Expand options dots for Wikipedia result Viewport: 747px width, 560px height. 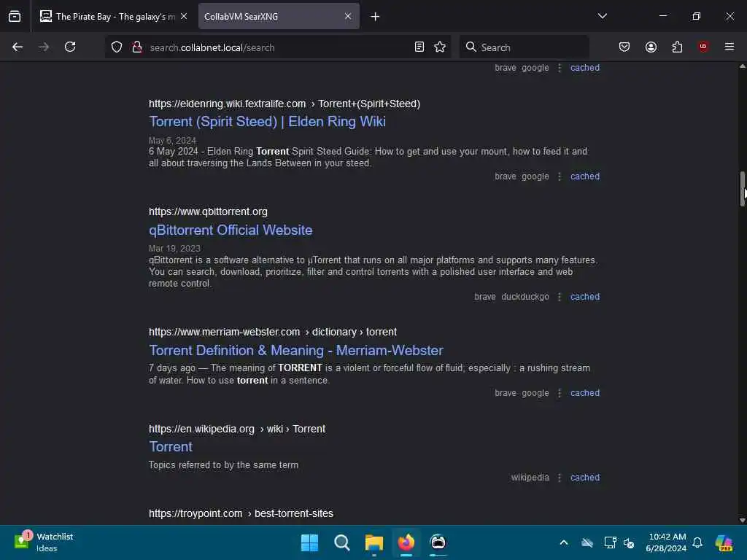(x=560, y=478)
